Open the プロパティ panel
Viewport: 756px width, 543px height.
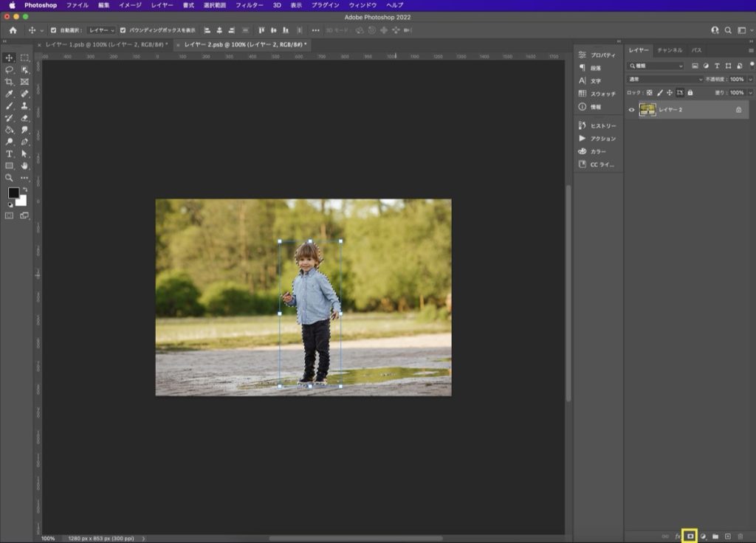(x=598, y=55)
